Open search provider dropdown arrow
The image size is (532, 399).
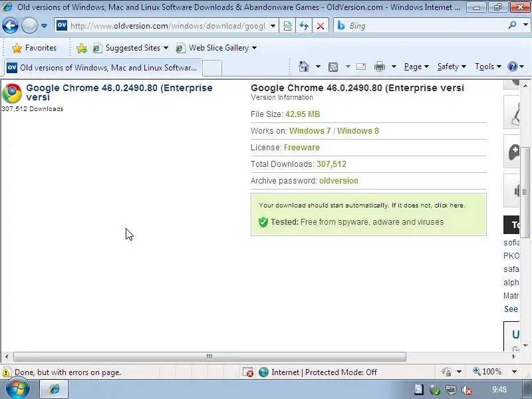pos(525,25)
